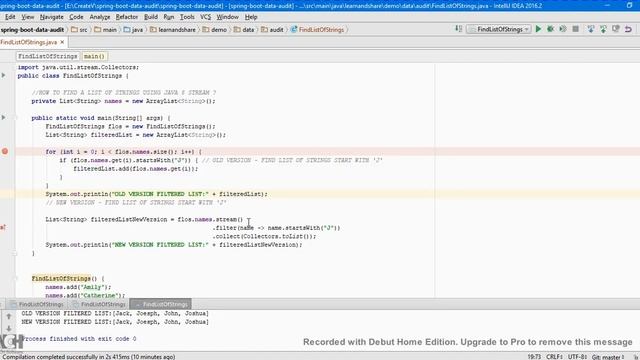Click the lambda gutter marker near filter line
This screenshot has width=640, height=360.
(3, 227)
